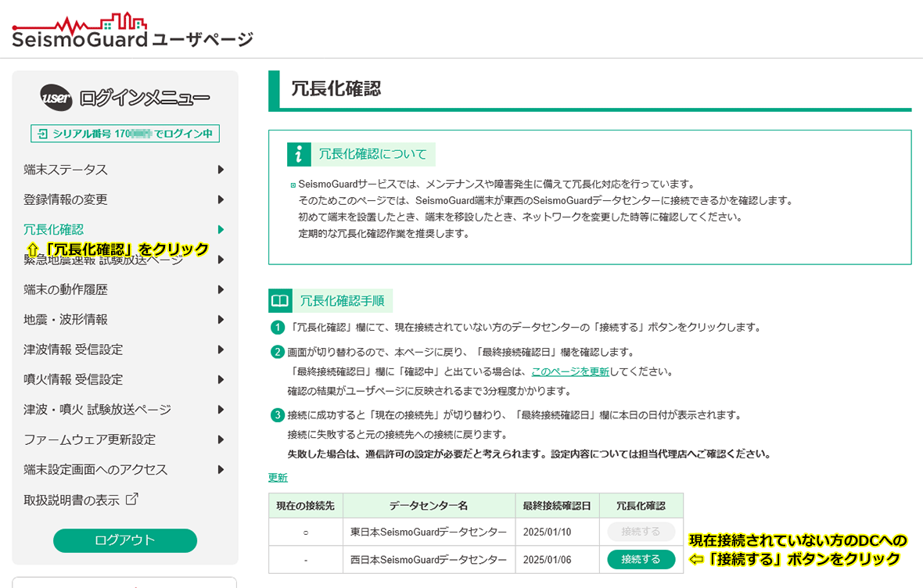
Task: Click login icon in serial number badge
Action: (42, 134)
